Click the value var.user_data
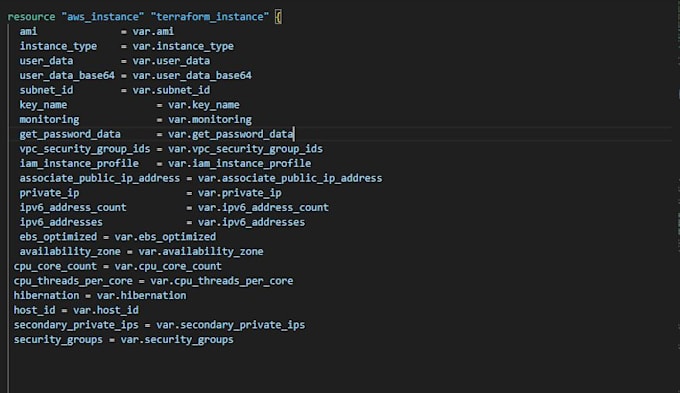The height and width of the screenshot is (393, 680). click(x=171, y=61)
